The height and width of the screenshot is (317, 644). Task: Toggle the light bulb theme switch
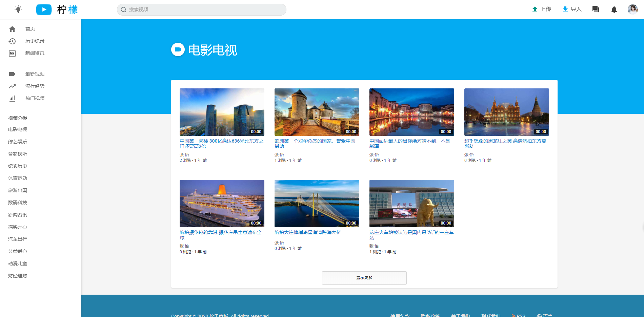pyautogui.click(x=18, y=9)
